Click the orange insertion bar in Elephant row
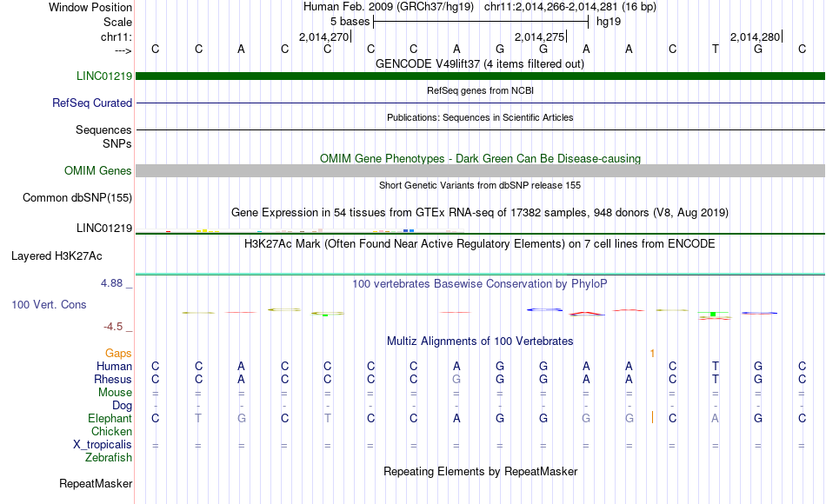Viewport: 826px width, 504px height. 652,418
